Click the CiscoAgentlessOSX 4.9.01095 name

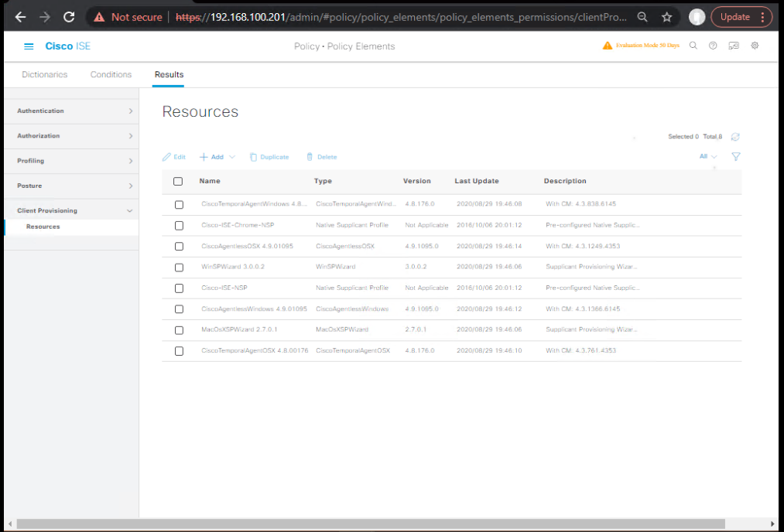(x=247, y=246)
